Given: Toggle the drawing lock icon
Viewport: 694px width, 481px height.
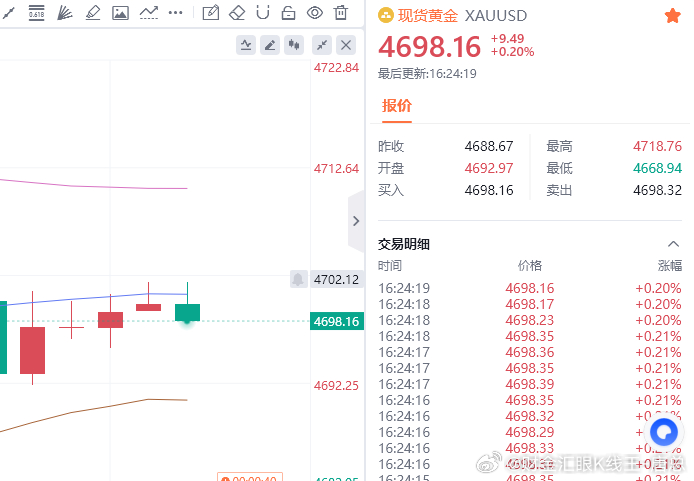Looking at the screenshot, I should click(289, 13).
